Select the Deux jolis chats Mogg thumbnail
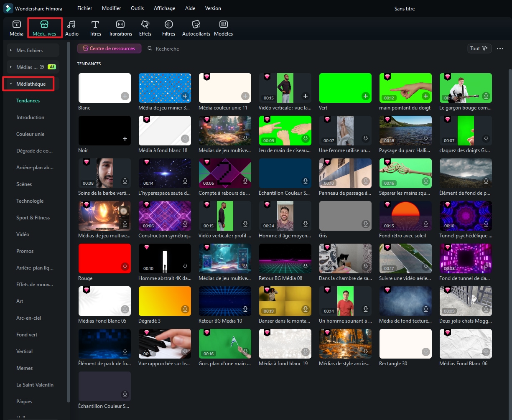 [466, 301]
